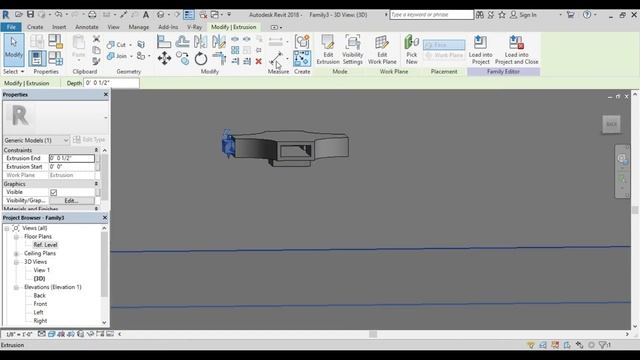Open the File menu tab
The width and height of the screenshot is (640, 360).
click(x=11, y=27)
